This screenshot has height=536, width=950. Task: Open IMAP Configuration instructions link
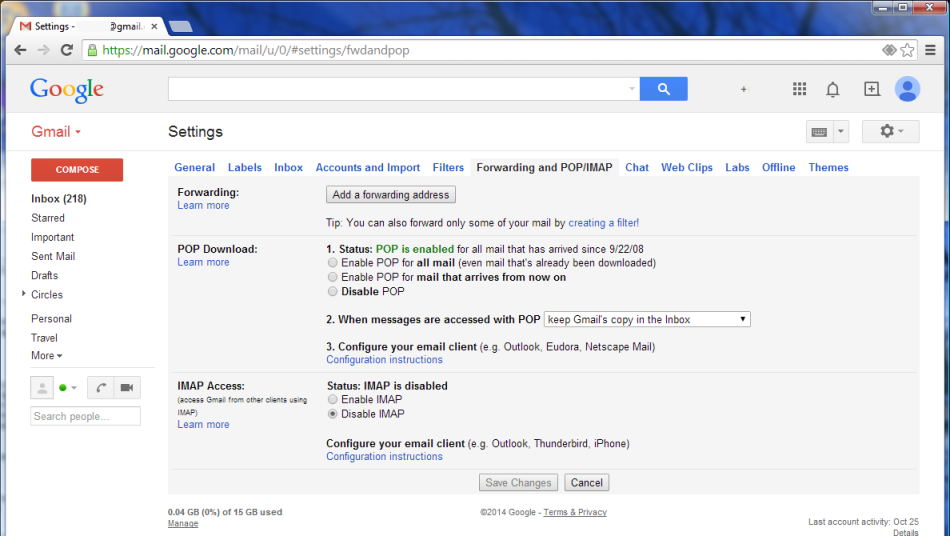384,457
